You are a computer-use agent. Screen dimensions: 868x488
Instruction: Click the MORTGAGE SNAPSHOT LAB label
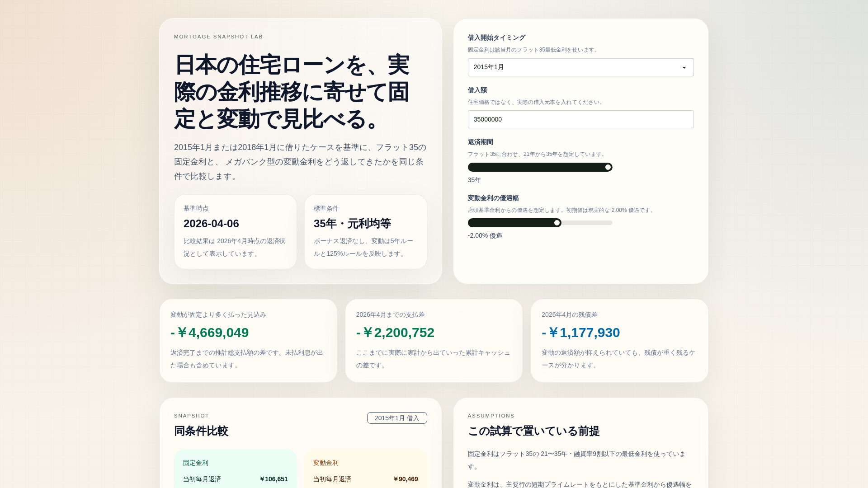[x=218, y=37]
